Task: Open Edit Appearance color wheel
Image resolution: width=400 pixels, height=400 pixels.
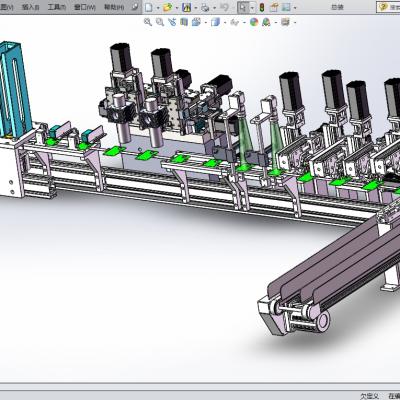Action: coord(254,22)
